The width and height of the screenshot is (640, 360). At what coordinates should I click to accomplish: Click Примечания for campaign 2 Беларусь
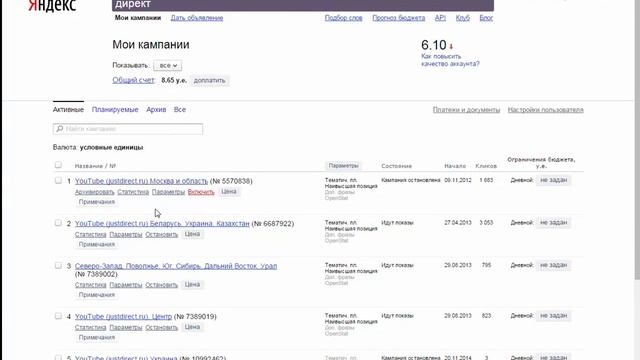(97, 244)
